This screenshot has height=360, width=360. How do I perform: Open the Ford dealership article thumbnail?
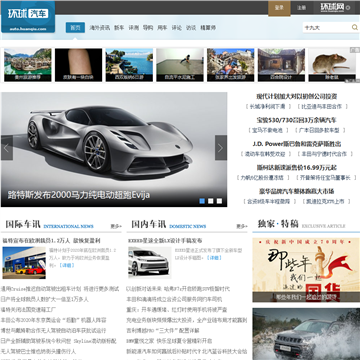point(24,263)
